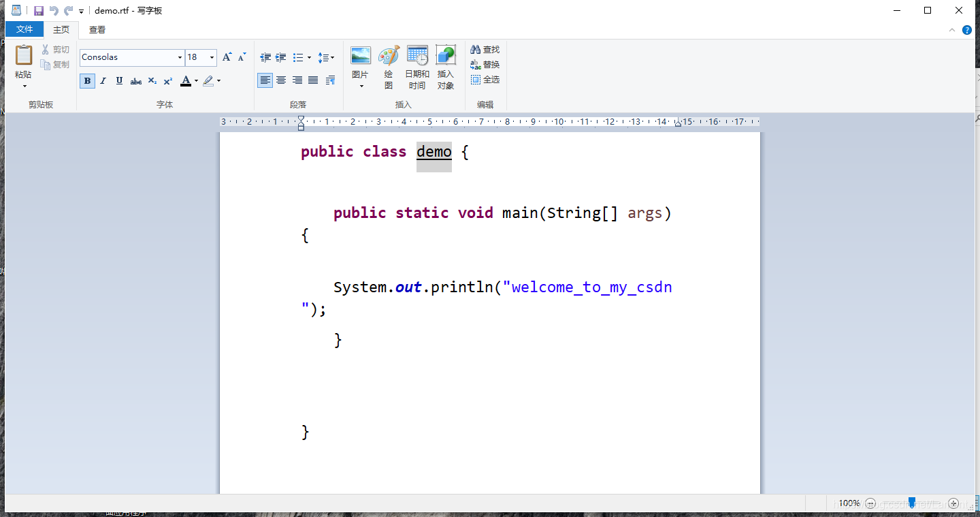Collapse the ribbon with the chevron
This screenshot has height=517, width=980.
click(x=952, y=30)
